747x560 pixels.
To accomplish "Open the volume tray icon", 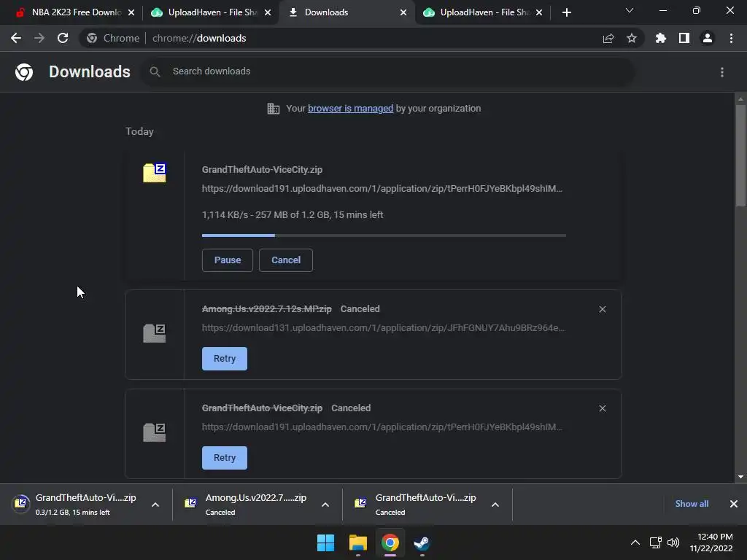I will 673,542.
